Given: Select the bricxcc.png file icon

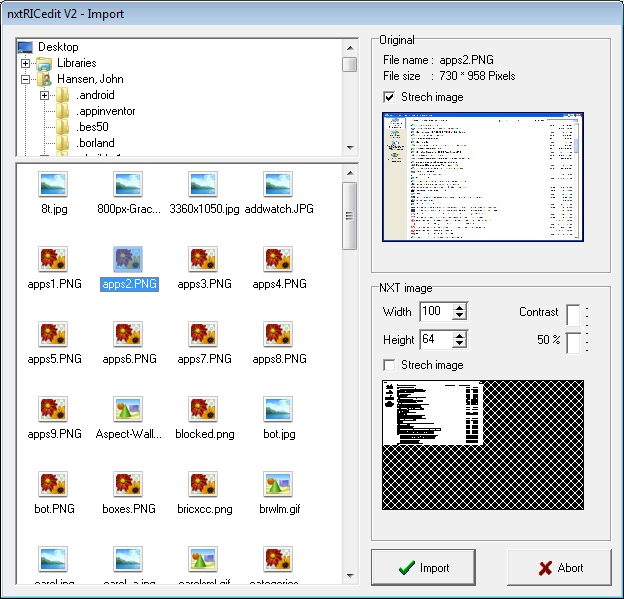Looking at the screenshot, I should click(203, 484).
